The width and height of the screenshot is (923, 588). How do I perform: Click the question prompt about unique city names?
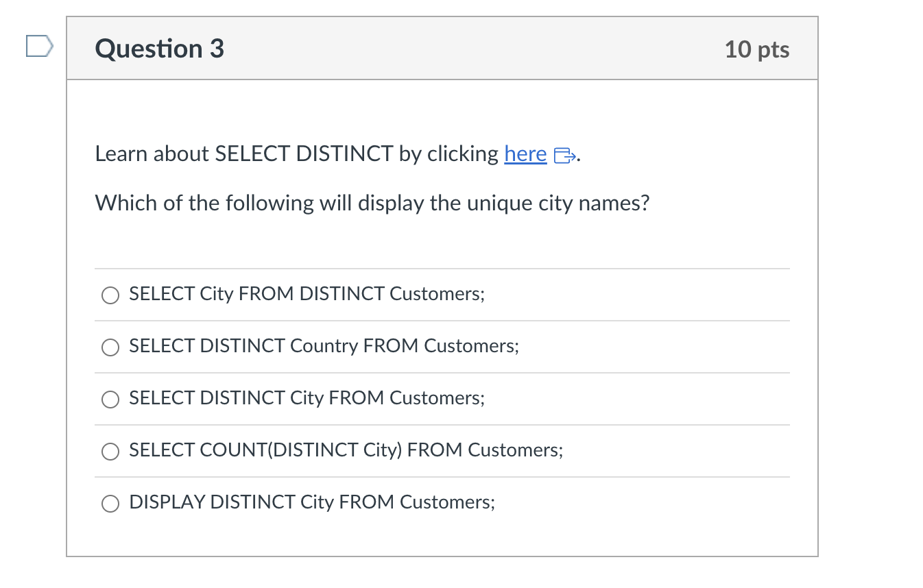click(x=372, y=203)
